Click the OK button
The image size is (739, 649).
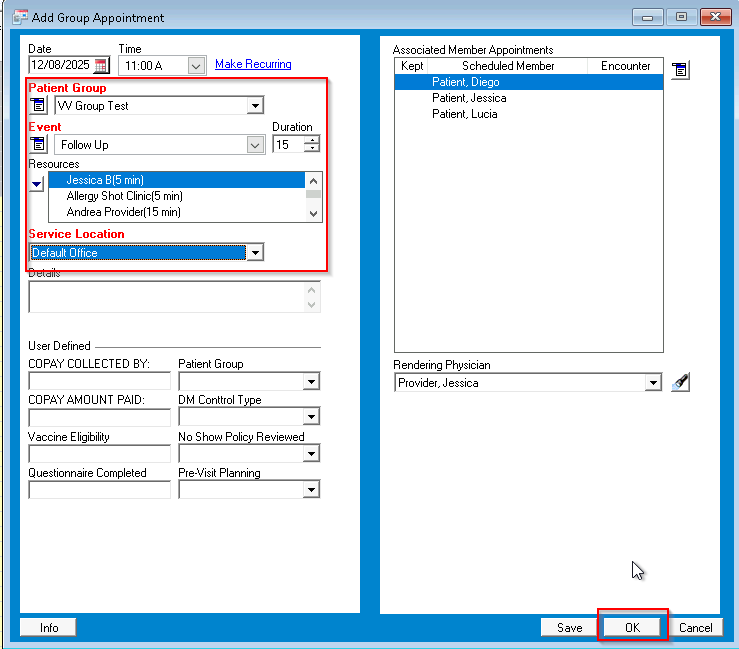tap(632, 627)
